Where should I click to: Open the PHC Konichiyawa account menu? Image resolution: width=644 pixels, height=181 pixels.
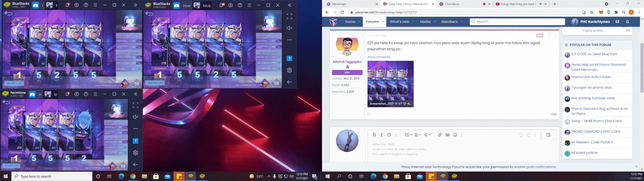point(591,22)
